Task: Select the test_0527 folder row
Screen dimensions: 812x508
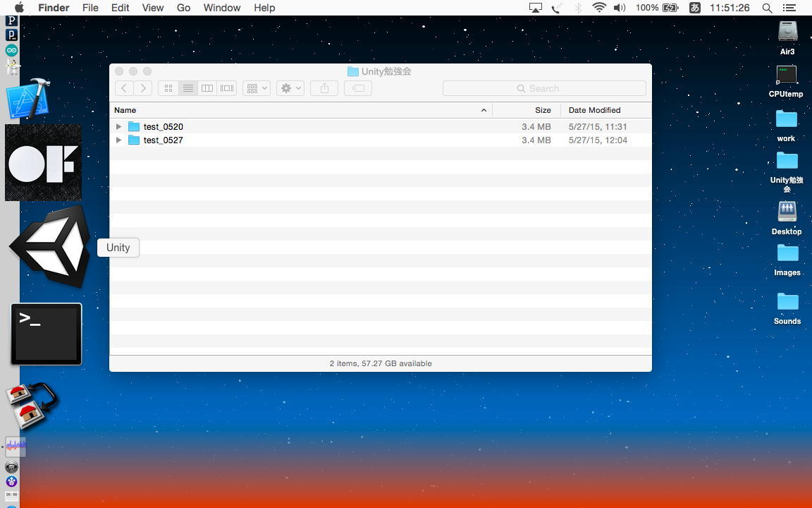Action: click(381, 140)
